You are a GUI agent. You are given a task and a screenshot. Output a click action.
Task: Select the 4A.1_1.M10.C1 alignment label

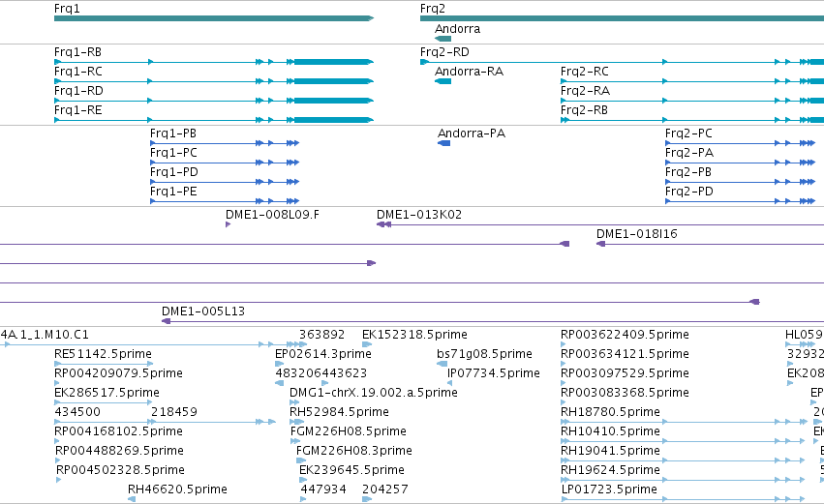[45, 335]
